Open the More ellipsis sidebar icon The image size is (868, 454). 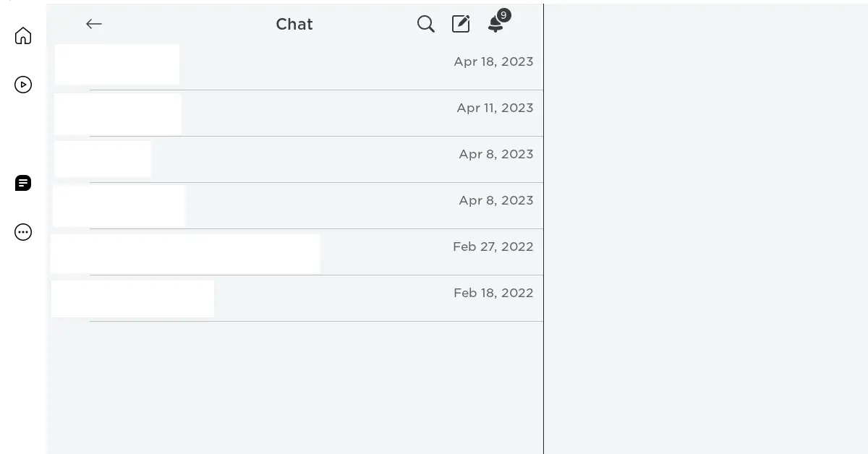pyautogui.click(x=23, y=232)
